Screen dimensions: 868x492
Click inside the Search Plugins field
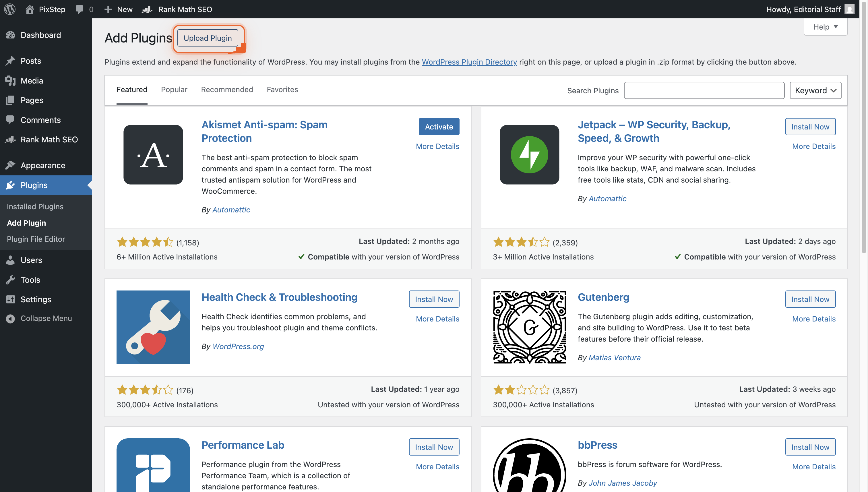point(704,90)
